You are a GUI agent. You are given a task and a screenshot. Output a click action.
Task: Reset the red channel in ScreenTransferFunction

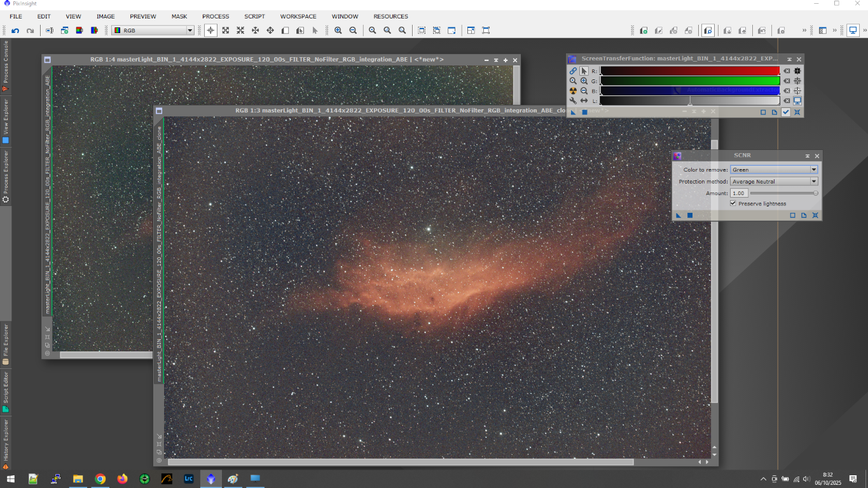(x=787, y=71)
